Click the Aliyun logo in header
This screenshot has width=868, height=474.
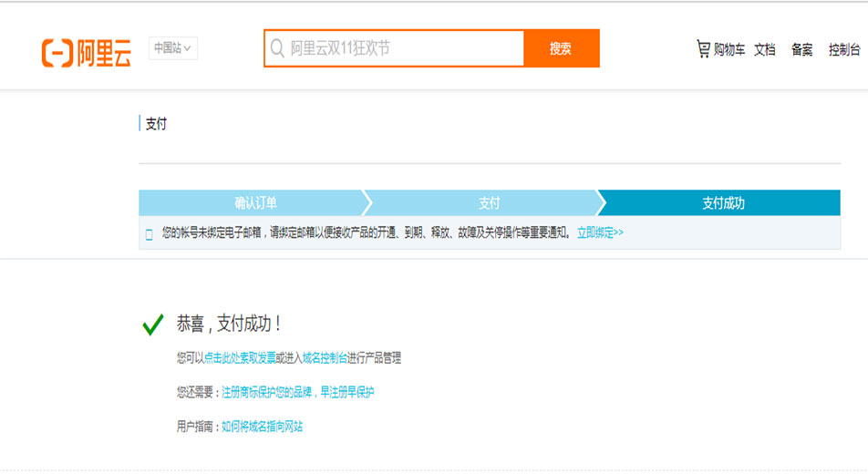(87, 52)
